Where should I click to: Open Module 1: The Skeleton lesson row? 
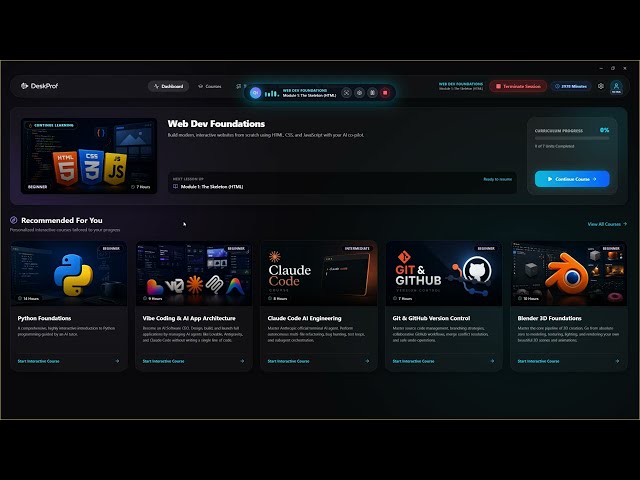click(x=342, y=183)
